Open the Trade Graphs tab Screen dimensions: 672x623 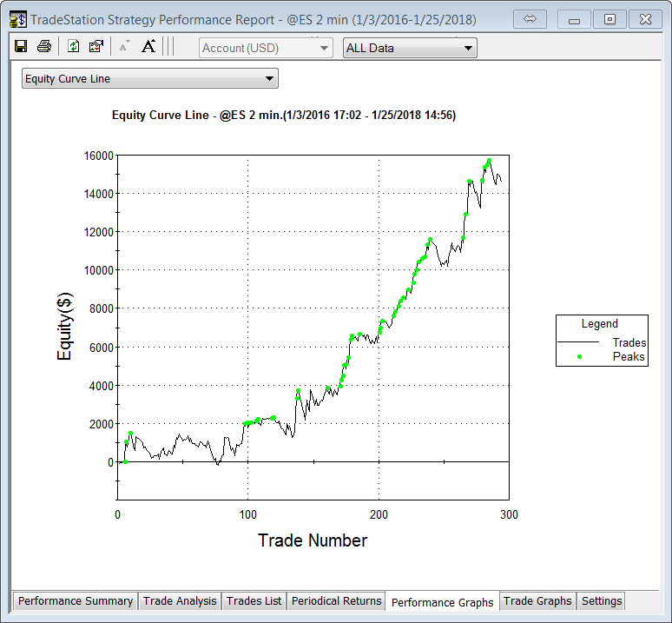click(x=537, y=601)
